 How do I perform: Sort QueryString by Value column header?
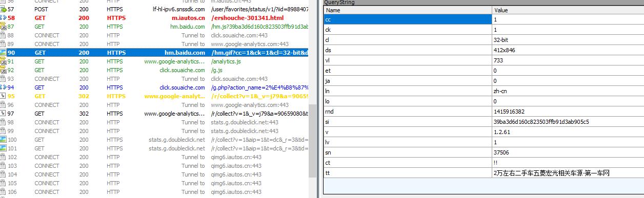(568, 10)
